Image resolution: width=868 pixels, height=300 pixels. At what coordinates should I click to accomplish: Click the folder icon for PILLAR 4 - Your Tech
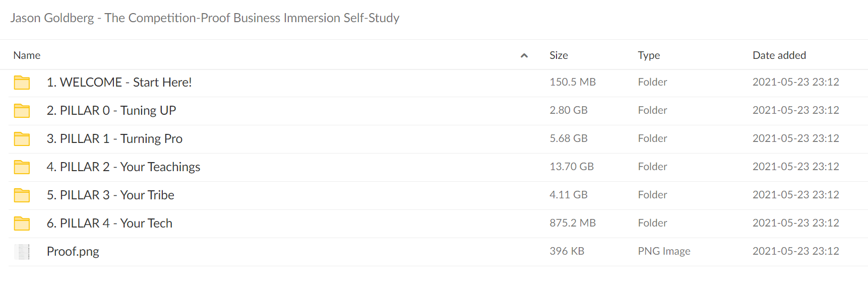point(22,223)
